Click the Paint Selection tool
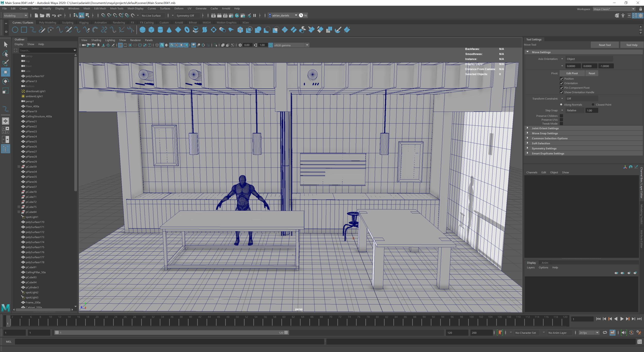The image size is (644, 352). pyautogui.click(x=5, y=63)
